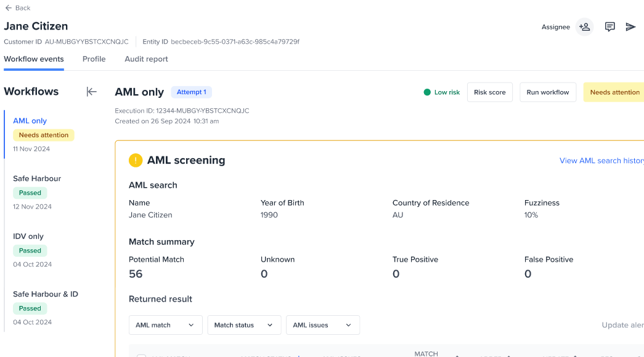The width and height of the screenshot is (644, 357).
Task: Click the yellow AML screening warning icon
Action: pos(136,161)
